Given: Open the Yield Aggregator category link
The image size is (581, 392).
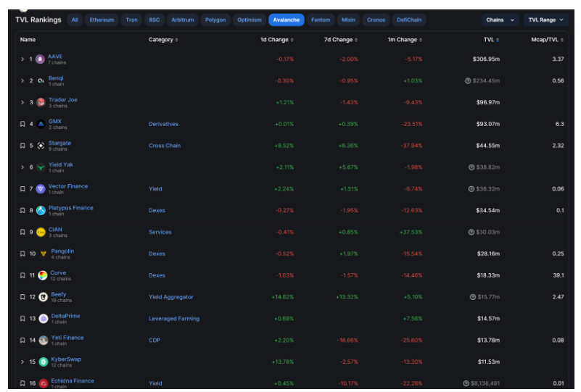Looking at the screenshot, I should [x=170, y=297].
